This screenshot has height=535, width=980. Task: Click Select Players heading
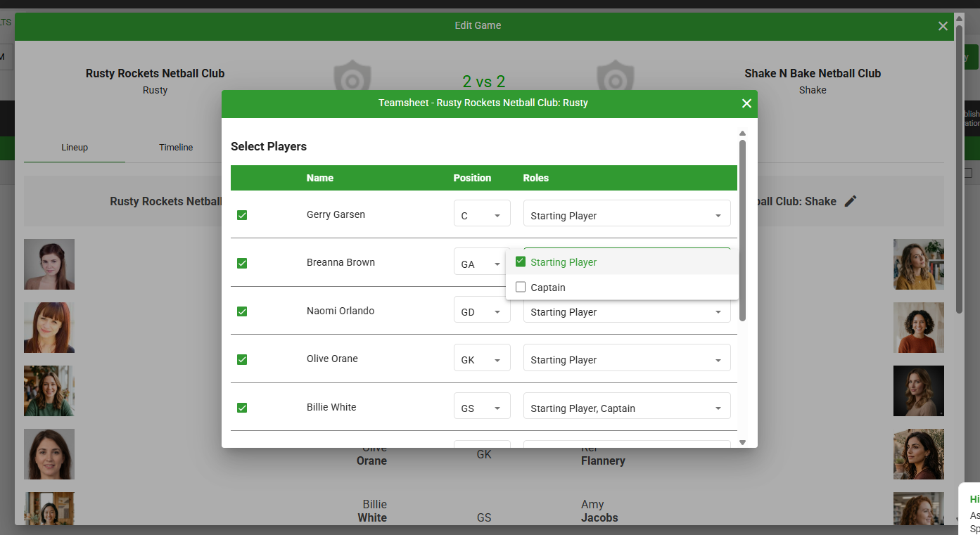[x=269, y=147]
